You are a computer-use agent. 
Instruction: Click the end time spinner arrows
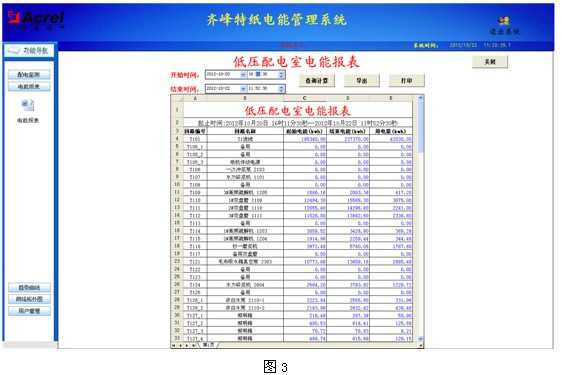point(281,89)
